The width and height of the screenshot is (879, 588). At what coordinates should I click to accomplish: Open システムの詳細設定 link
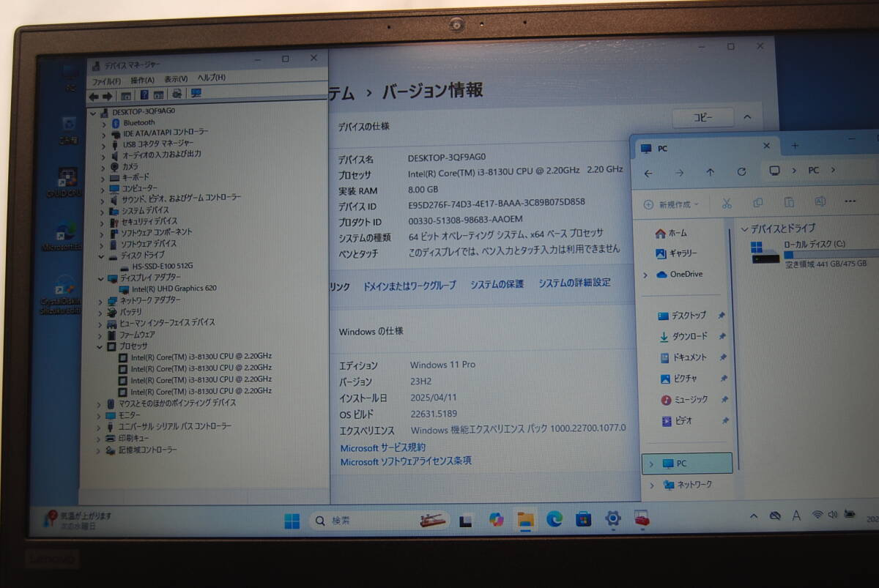[x=574, y=283]
